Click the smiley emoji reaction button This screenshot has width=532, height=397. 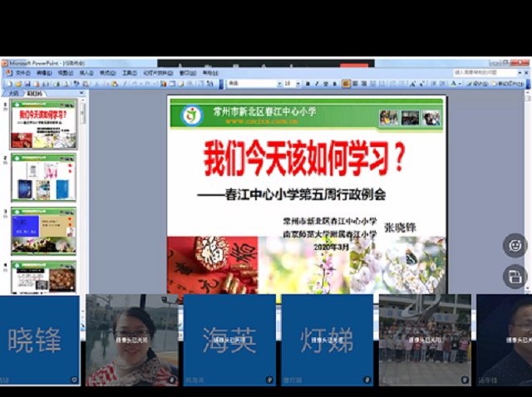(x=515, y=245)
